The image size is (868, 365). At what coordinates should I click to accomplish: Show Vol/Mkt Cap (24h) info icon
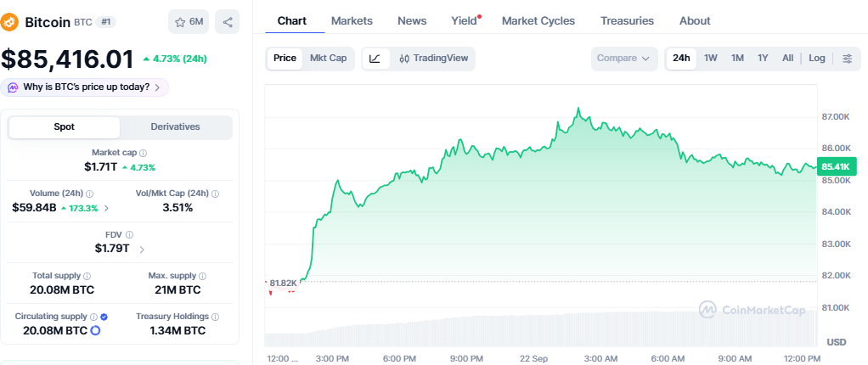coord(215,194)
